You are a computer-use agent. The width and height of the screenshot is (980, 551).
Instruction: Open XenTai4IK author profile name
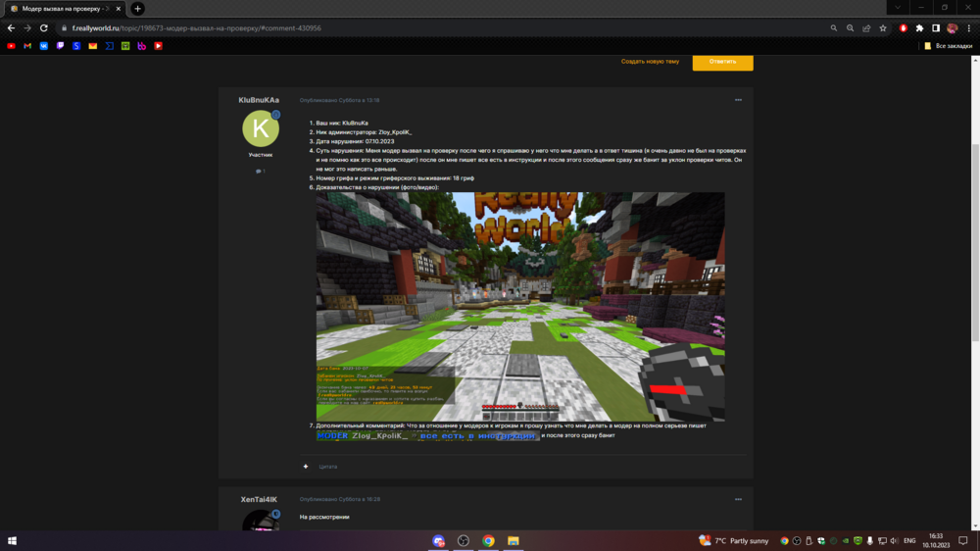(259, 500)
